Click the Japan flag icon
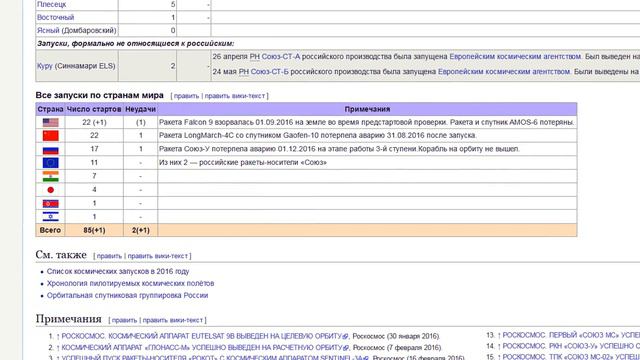The height and width of the screenshot is (360, 640). [x=51, y=190]
